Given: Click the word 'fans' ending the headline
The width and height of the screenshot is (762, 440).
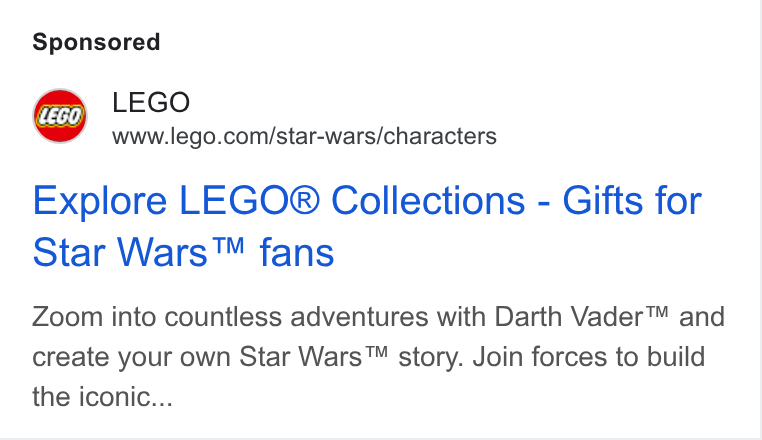Looking at the screenshot, I should tap(297, 252).
